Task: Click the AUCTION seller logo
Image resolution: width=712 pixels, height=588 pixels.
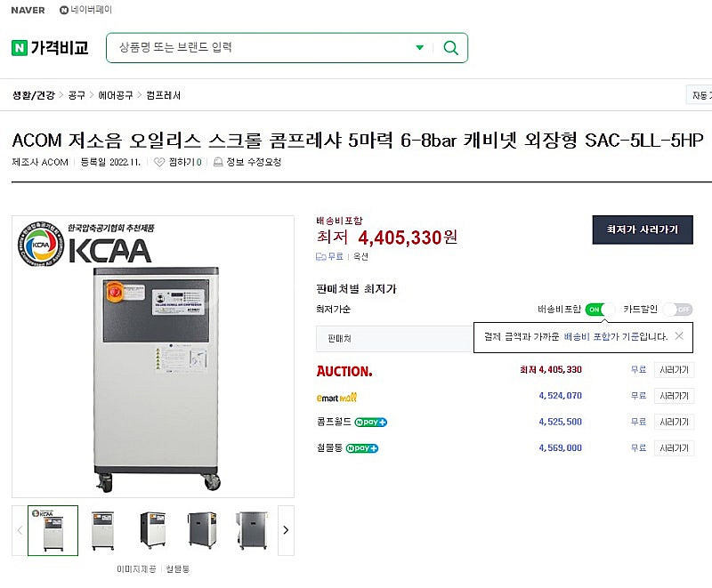Action: [344, 370]
